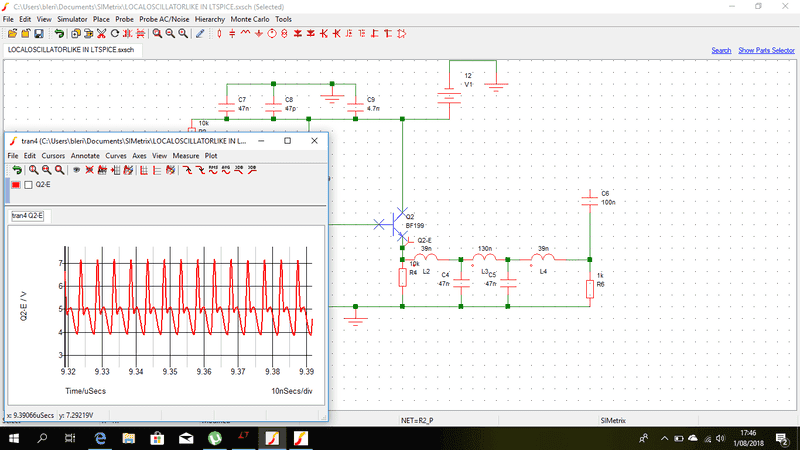Click the Undo icon in schematic toolbar

coord(60,33)
